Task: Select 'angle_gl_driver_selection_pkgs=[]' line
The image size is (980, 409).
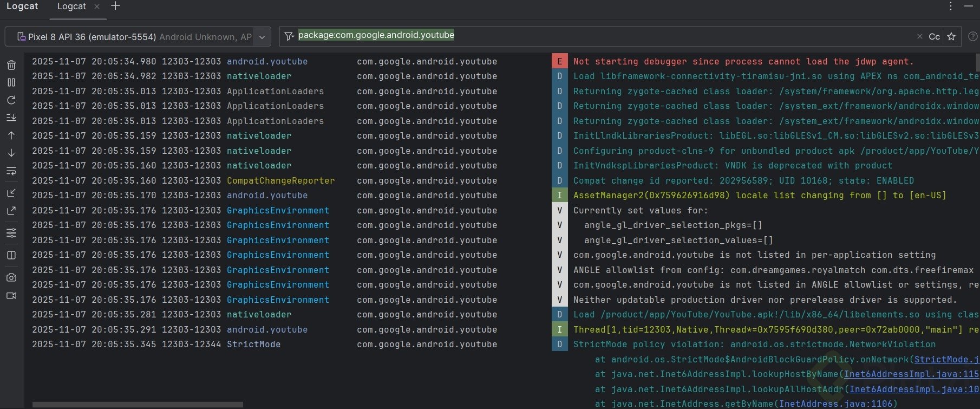Action: [x=673, y=225]
